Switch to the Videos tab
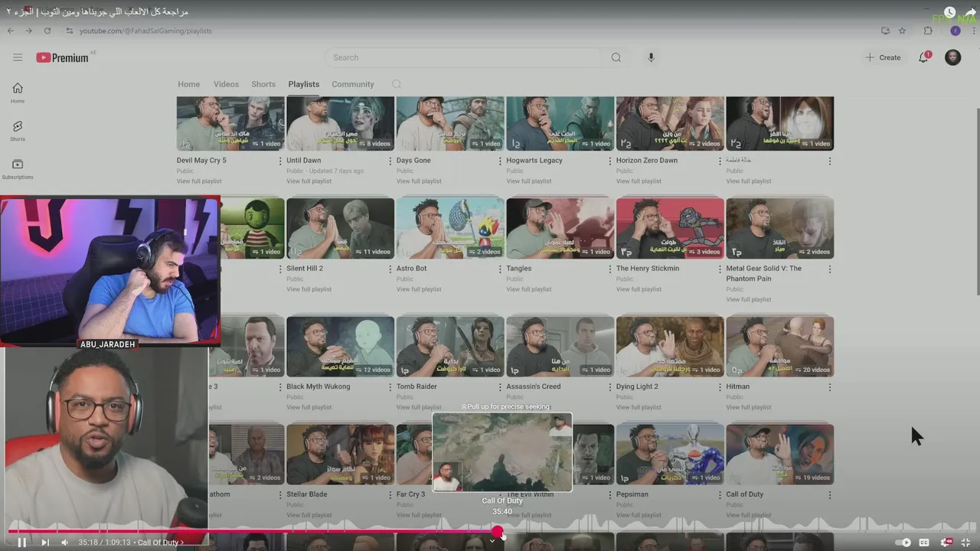 tap(226, 84)
